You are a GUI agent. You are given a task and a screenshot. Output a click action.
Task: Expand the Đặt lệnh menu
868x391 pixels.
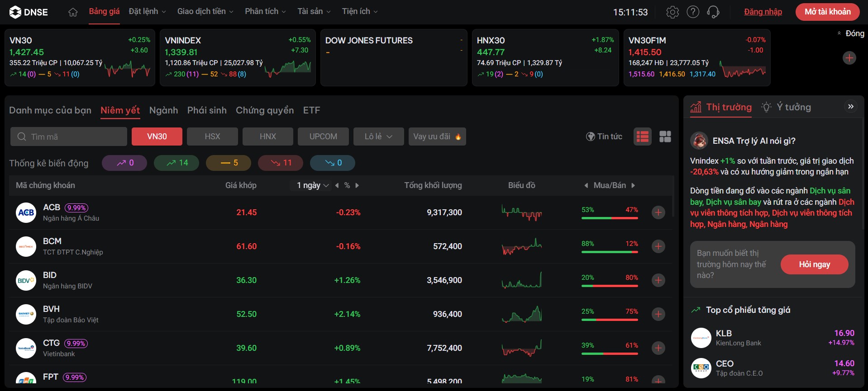[x=148, y=11]
